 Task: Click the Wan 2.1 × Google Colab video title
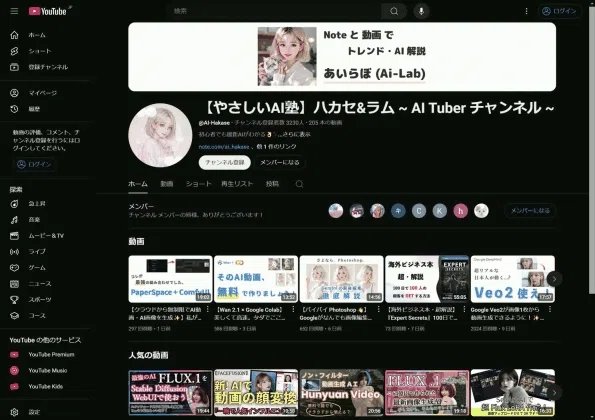click(x=250, y=314)
